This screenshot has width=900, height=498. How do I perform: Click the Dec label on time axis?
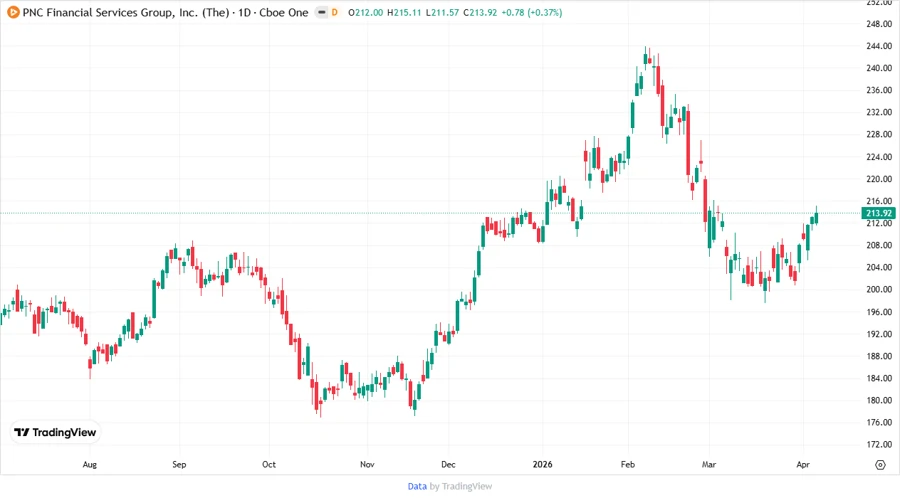pyautogui.click(x=448, y=465)
